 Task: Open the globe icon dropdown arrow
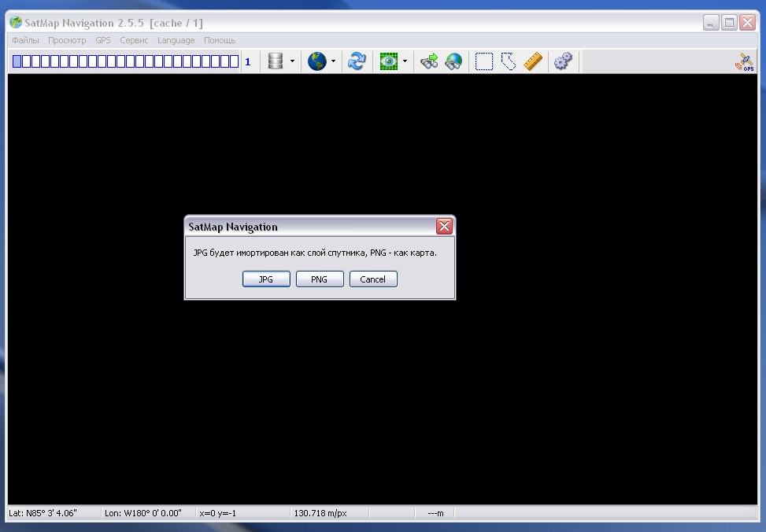(x=333, y=61)
